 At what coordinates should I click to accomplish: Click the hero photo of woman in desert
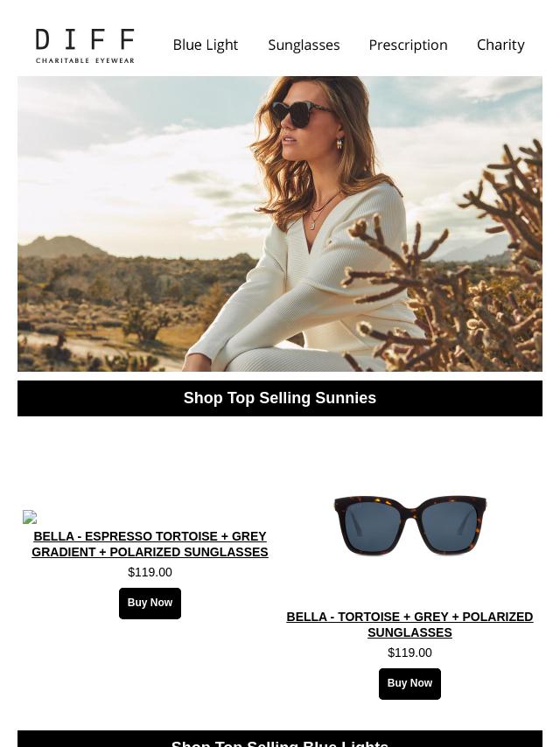280,223
